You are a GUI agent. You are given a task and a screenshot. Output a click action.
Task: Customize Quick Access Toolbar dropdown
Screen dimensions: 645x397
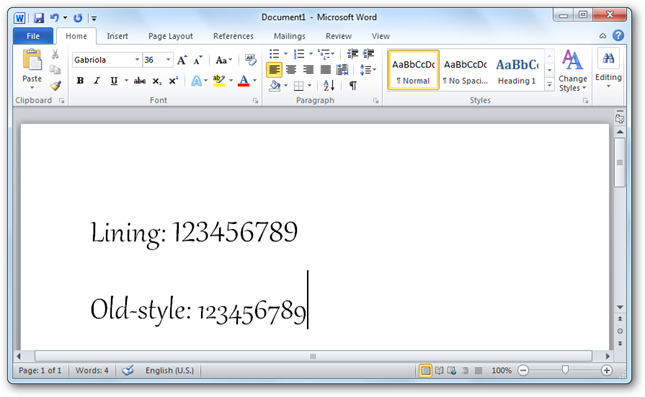pyautogui.click(x=94, y=18)
